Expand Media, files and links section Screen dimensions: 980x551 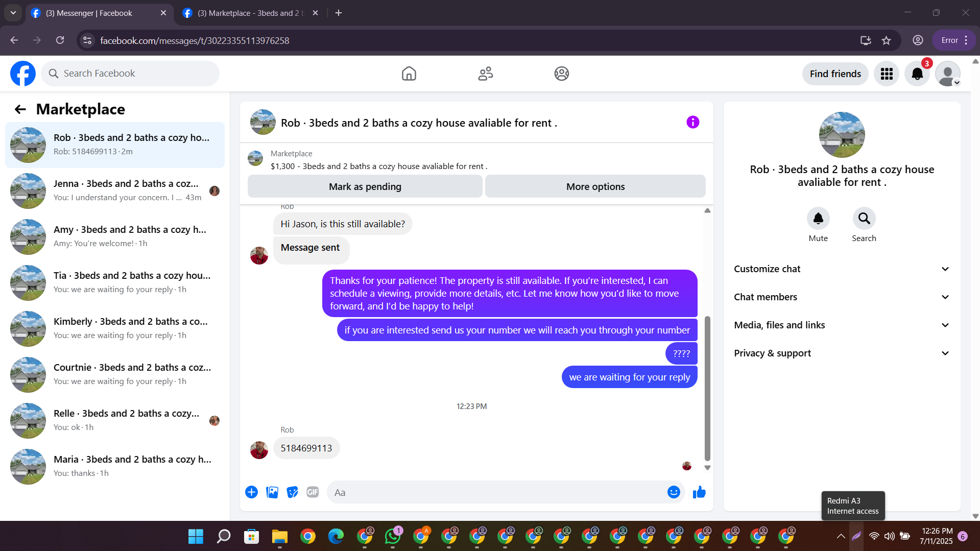tap(842, 325)
